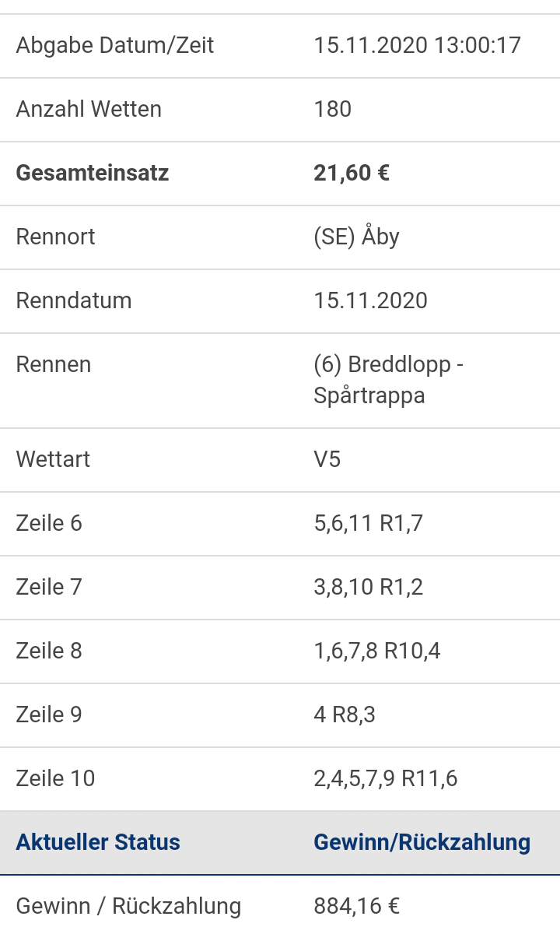Image resolution: width=560 pixels, height=934 pixels.
Task: Select the Wettart value V5
Action: [x=327, y=459]
